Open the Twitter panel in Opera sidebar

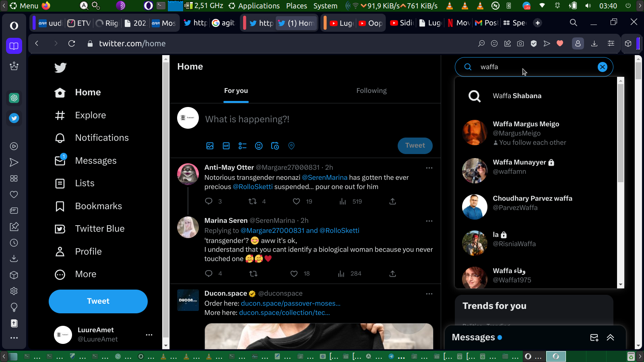[14, 118]
